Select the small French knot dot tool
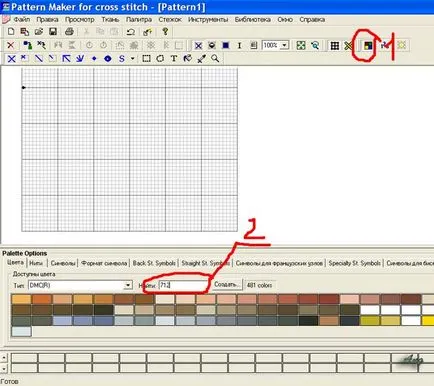This screenshot has width=434, height=386. [x=94, y=59]
